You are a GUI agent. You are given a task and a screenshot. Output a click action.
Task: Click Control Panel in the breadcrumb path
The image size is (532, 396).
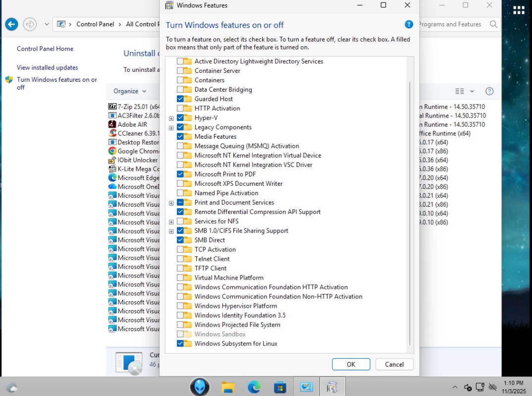95,24
